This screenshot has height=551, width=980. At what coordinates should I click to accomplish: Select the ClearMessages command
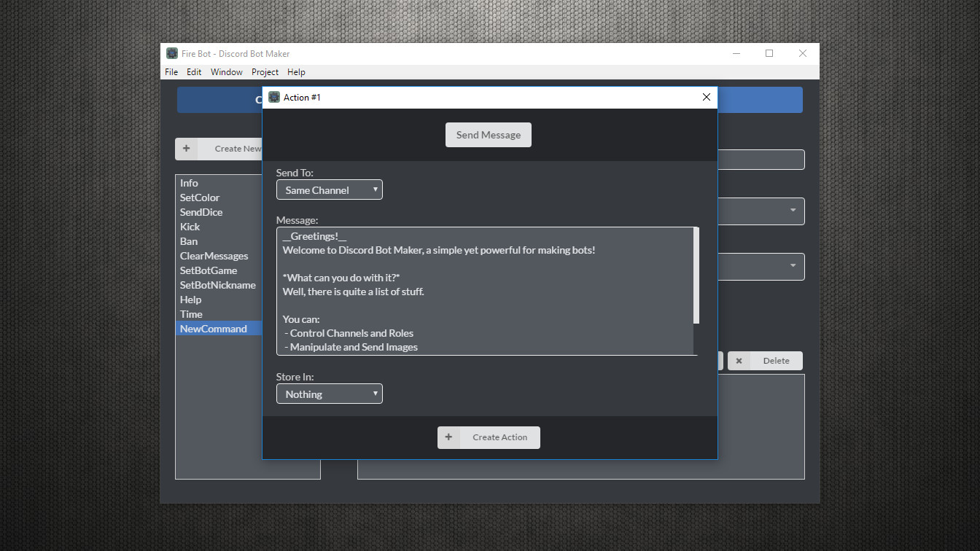pyautogui.click(x=214, y=255)
